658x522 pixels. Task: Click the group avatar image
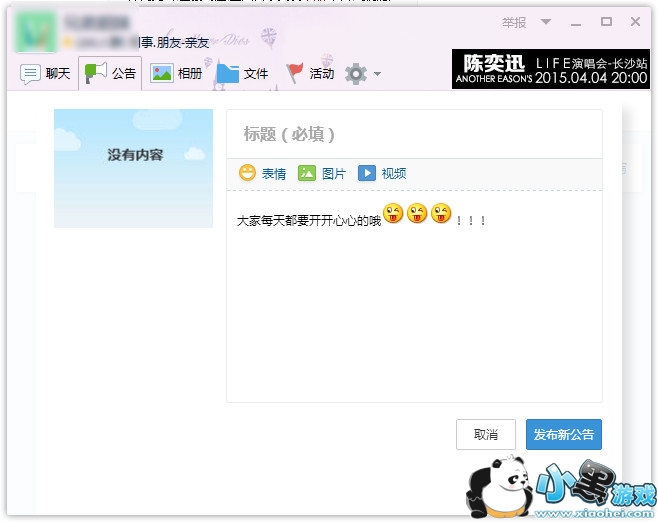(36, 32)
